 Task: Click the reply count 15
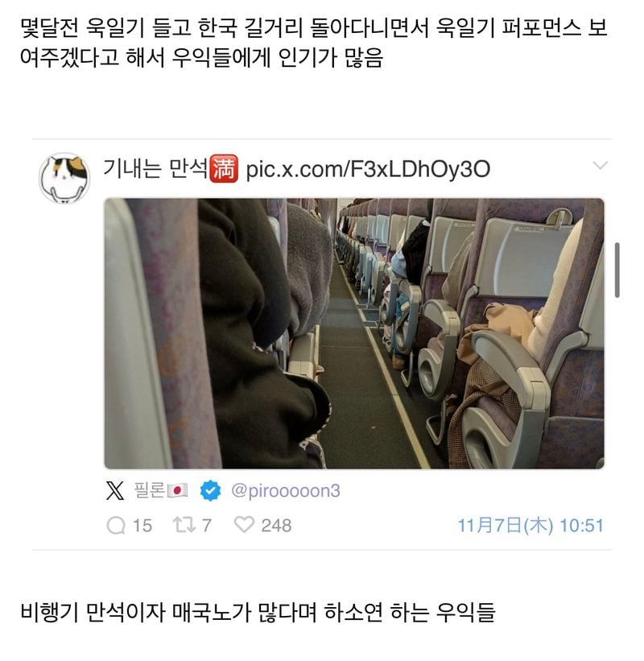click(x=142, y=526)
